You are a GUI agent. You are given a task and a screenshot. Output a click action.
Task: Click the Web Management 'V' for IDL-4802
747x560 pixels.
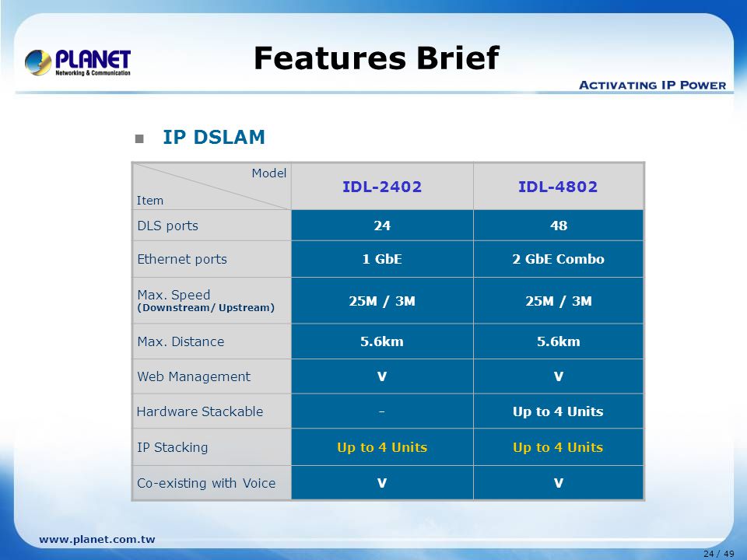point(559,376)
